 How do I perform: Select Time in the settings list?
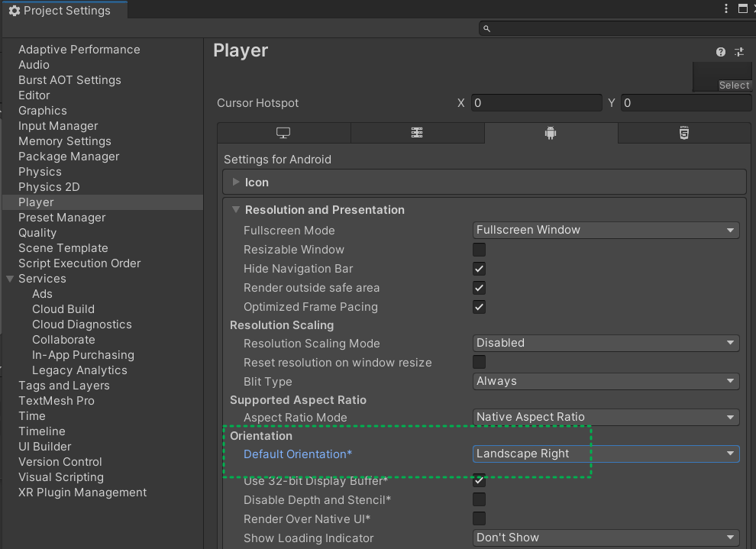point(32,416)
